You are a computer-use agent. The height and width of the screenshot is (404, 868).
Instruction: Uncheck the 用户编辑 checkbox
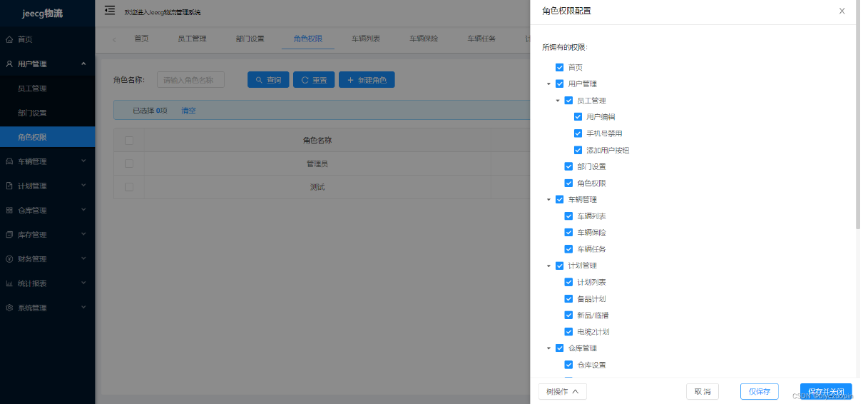(x=578, y=117)
